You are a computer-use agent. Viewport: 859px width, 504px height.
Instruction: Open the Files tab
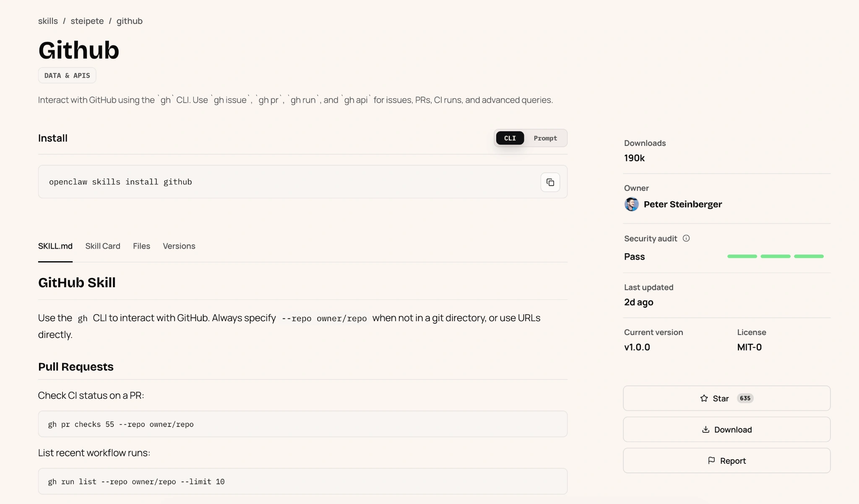(x=141, y=246)
